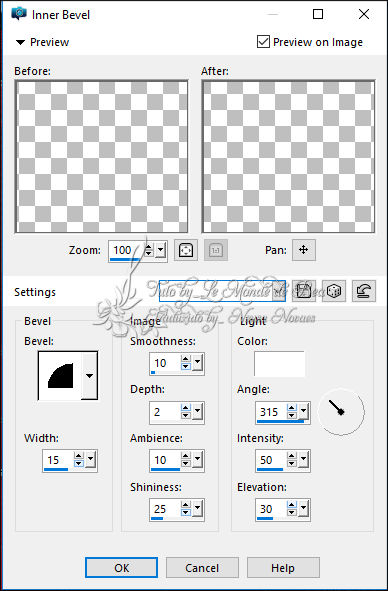Click the Cancel button
The width and height of the screenshot is (388, 591).
[202, 568]
